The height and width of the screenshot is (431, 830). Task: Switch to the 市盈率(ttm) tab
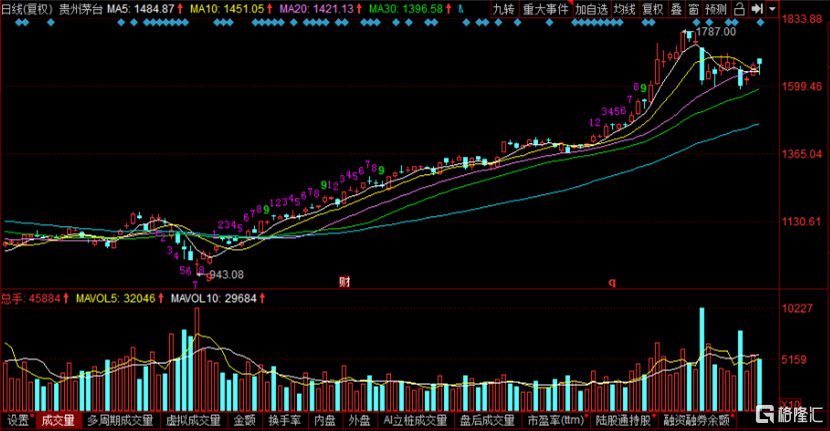pyautogui.click(x=556, y=420)
